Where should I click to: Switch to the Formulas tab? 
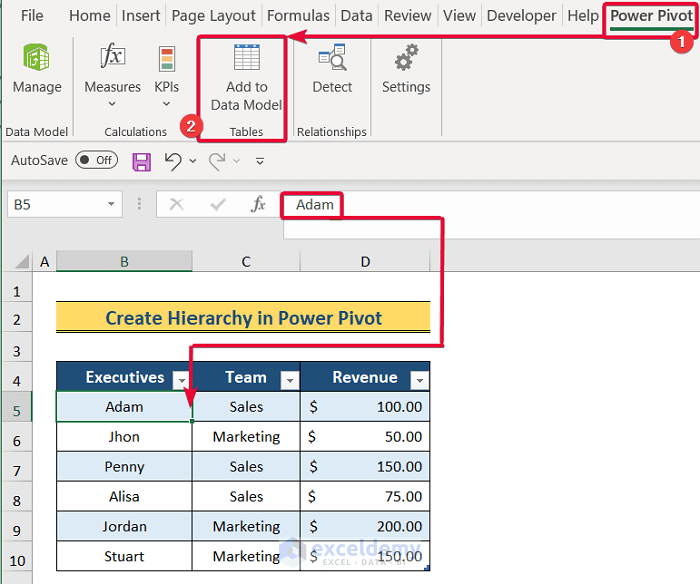click(x=298, y=16)
